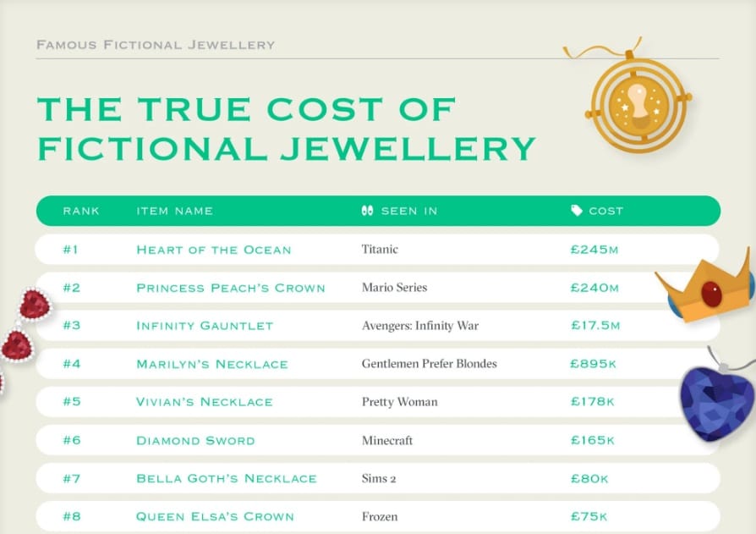Click the £895K cost value

click(x=593, y=364)
